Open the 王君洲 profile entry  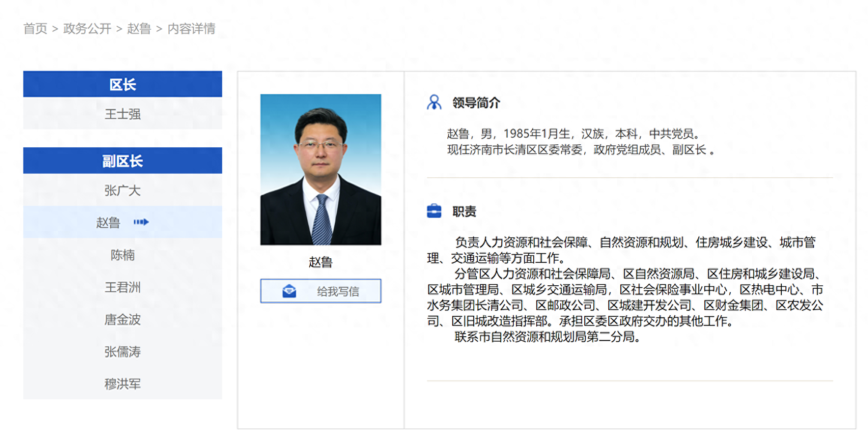[122, 287]
